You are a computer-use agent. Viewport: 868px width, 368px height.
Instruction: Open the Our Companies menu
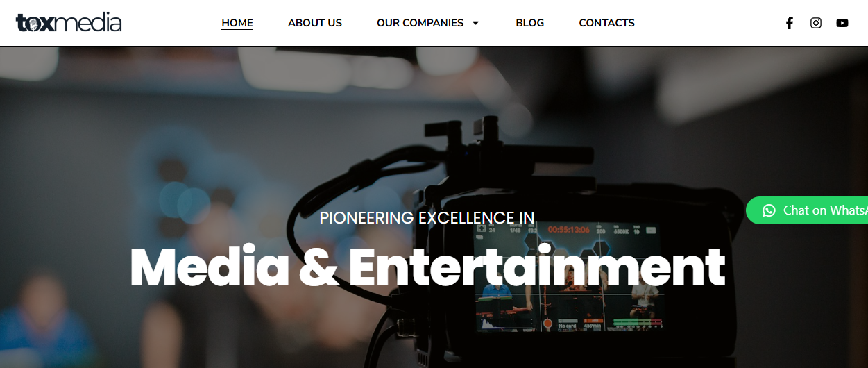pos(420,23)
